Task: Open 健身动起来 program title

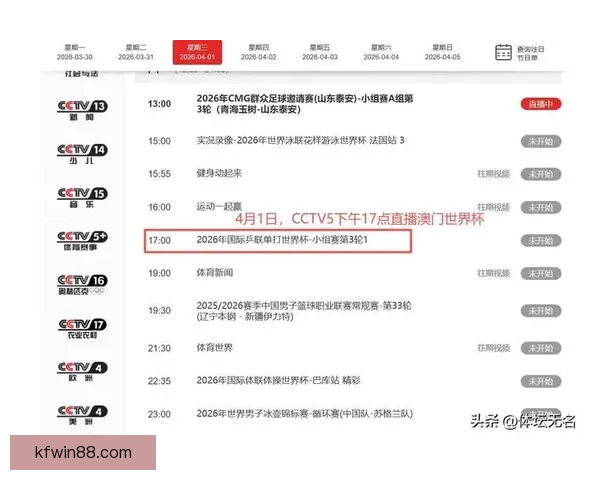Action: (219, 173)
